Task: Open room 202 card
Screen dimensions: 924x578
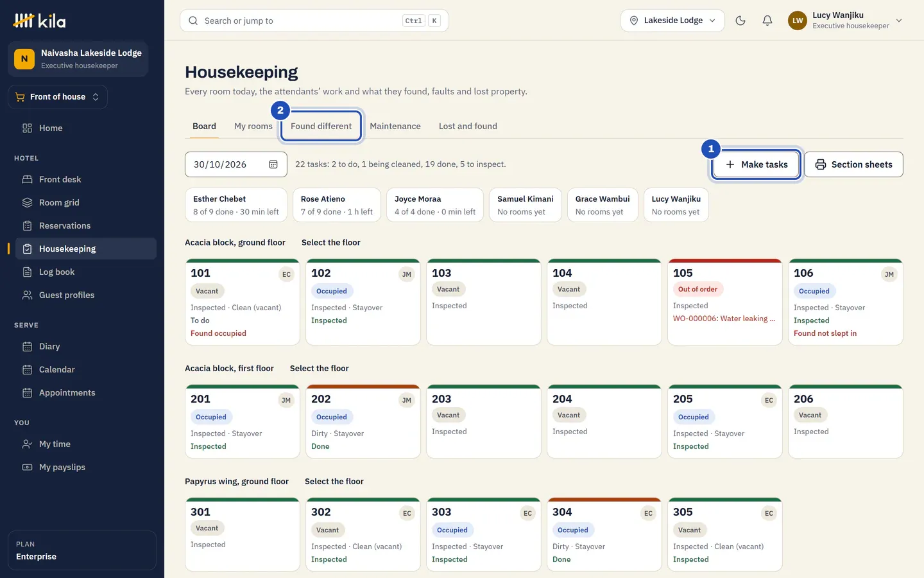Action: click(363, 421)
